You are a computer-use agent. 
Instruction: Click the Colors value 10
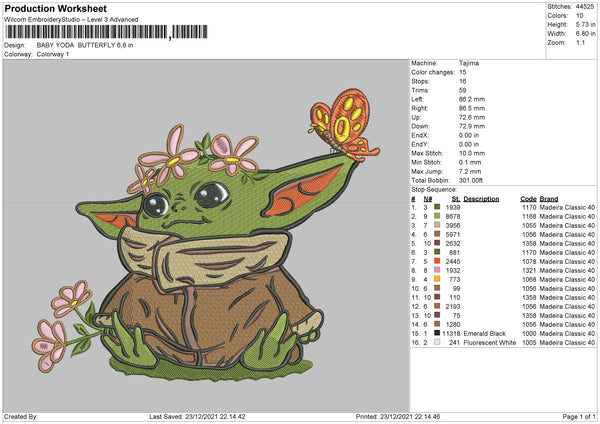pyautogui.click(x=580, y=16)
